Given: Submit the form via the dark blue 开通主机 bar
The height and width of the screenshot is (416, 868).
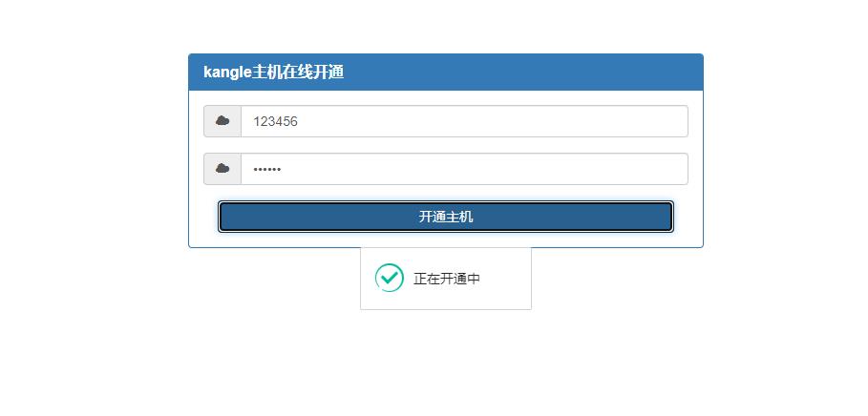Looking at the screenshot, I should click(x=446, y=217).
